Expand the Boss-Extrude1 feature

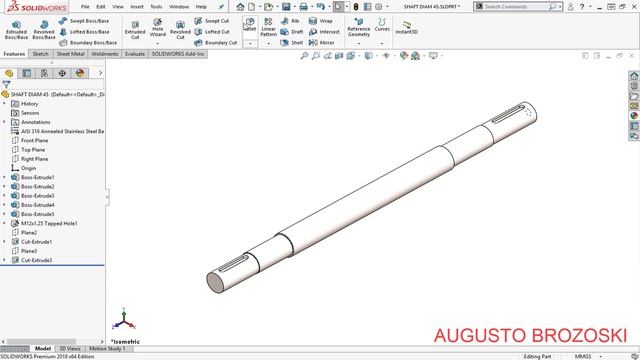click(x=4, y=177)
